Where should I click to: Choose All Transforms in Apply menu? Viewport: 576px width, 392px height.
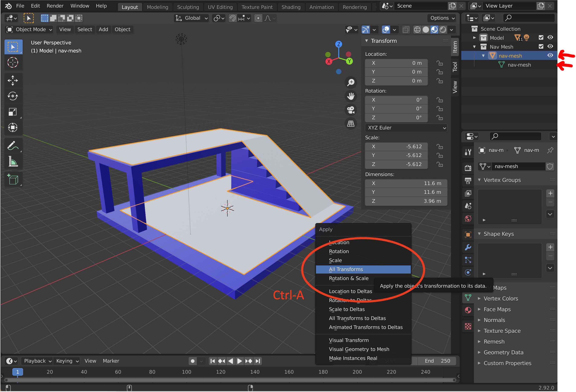363,269
